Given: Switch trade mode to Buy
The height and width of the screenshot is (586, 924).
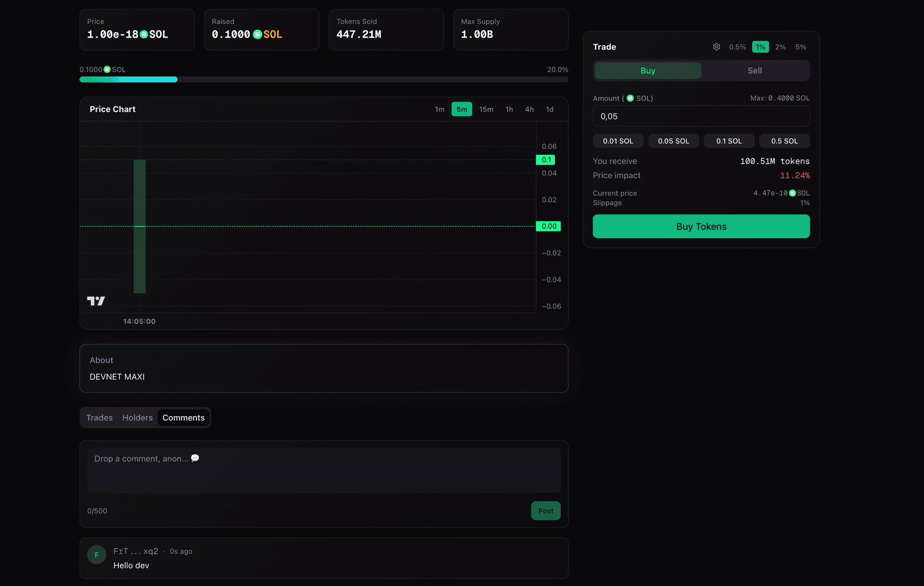Looking at the screenshot, I should coord(648,71).
